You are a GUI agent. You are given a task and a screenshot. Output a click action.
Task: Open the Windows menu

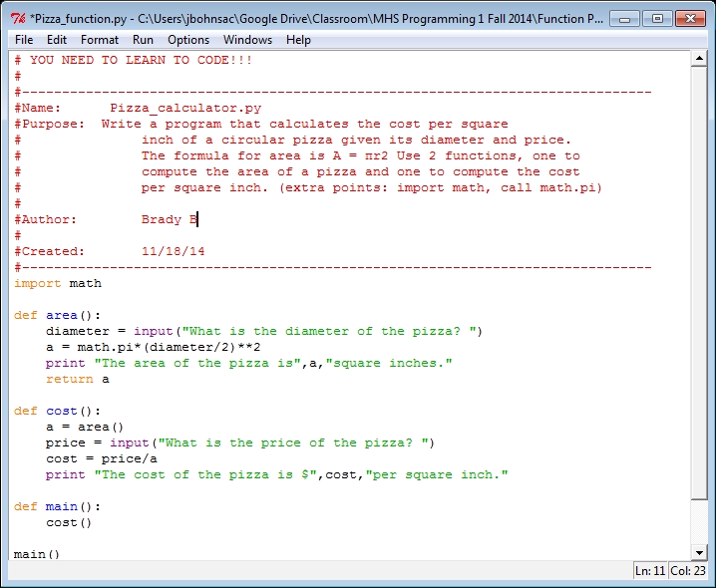coord(247,40)
